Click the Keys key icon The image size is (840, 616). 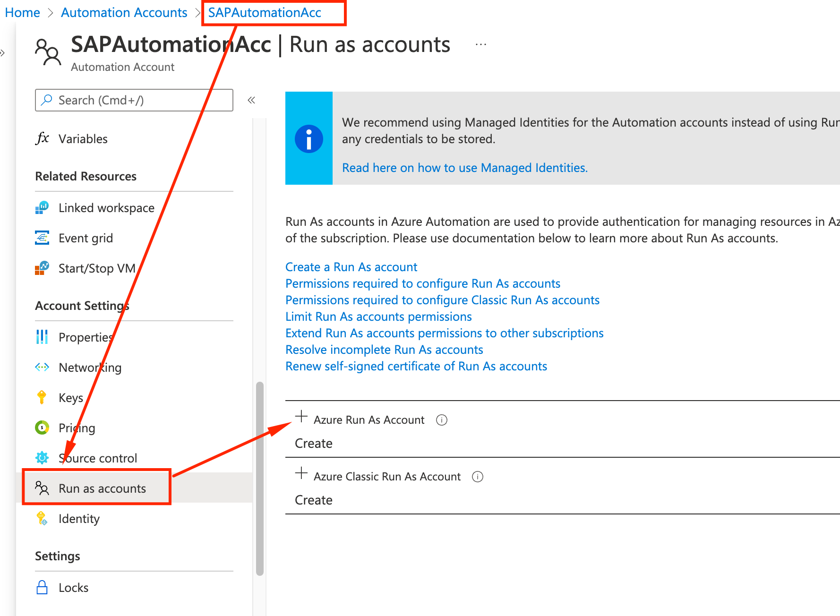click(x=42, y=397)
